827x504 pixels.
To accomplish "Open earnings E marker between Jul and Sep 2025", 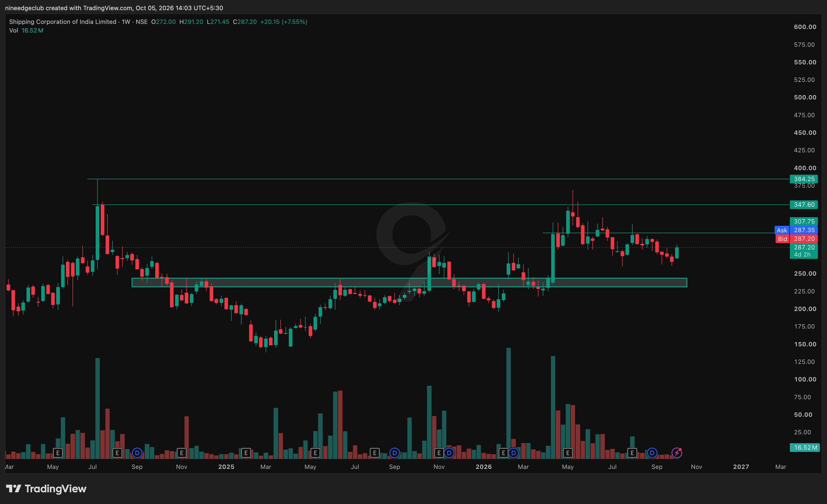I will coord(375,453).
